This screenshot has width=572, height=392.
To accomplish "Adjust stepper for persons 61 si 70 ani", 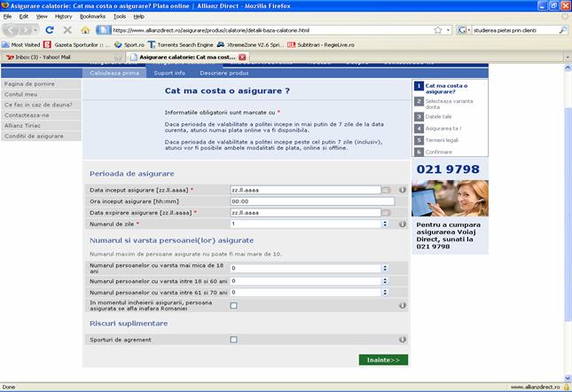I will tap(385, 293).
